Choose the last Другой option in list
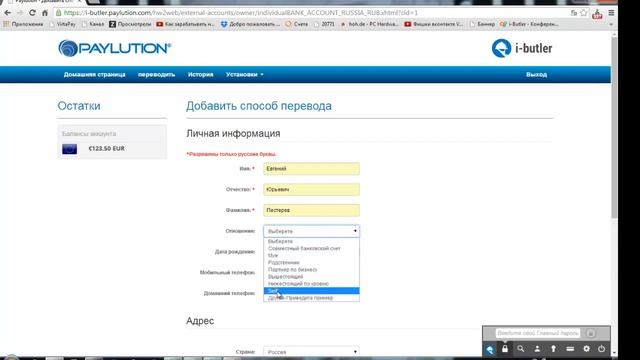Image resolution: width=640 pixels, height=360 pixels. [x=311, y=298]
